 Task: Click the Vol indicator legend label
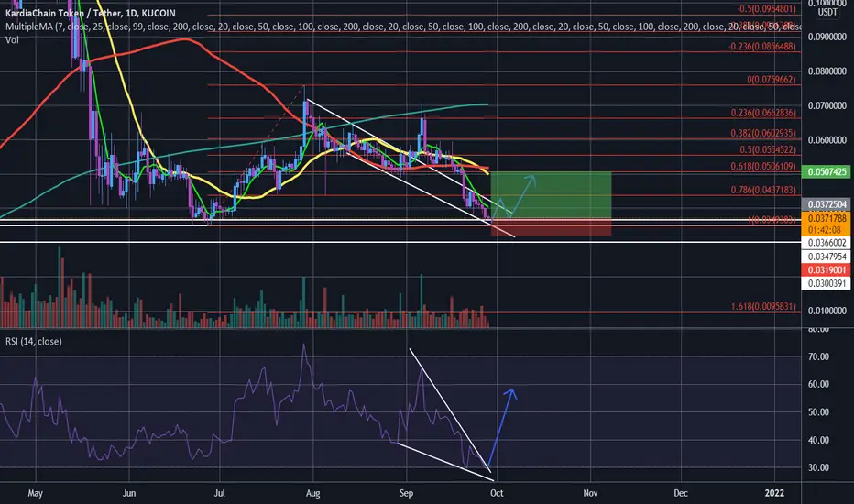point(12,39)
